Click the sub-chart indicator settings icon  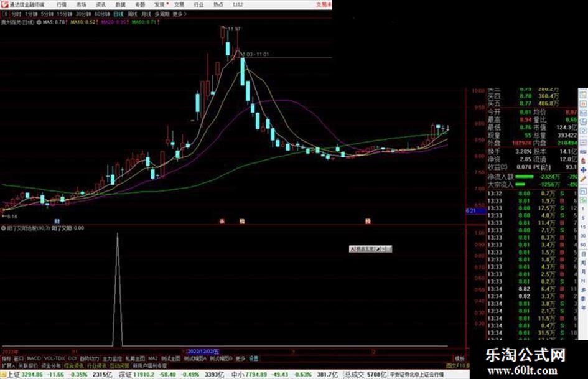[x=3, y=228]
